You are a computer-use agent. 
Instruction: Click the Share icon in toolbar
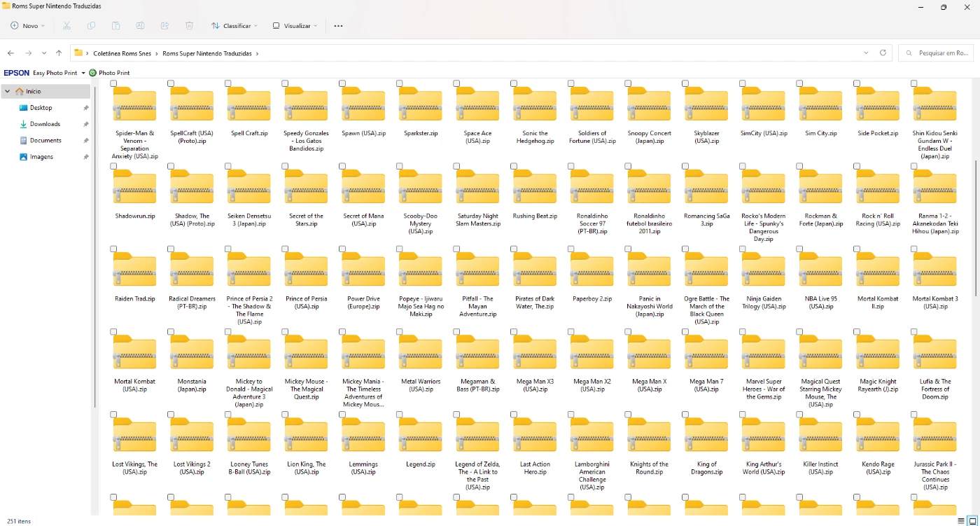click(x=164, y=26)
